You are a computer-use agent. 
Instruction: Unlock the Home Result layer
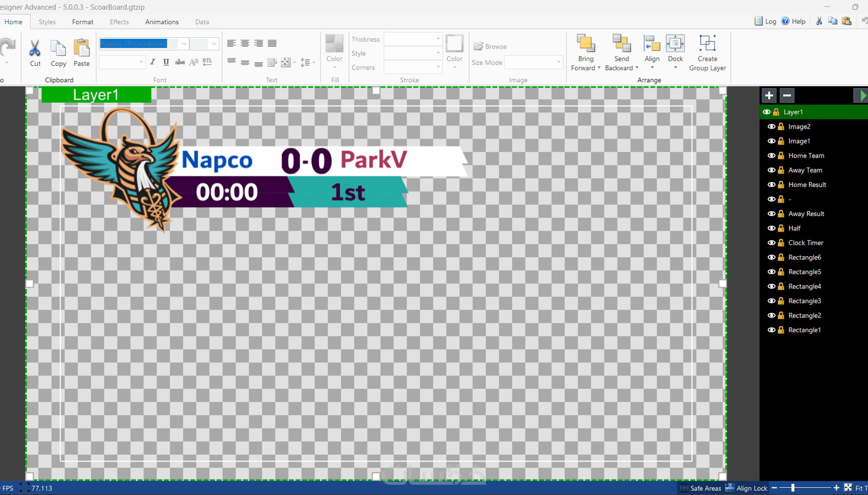(x=781, y=185)
